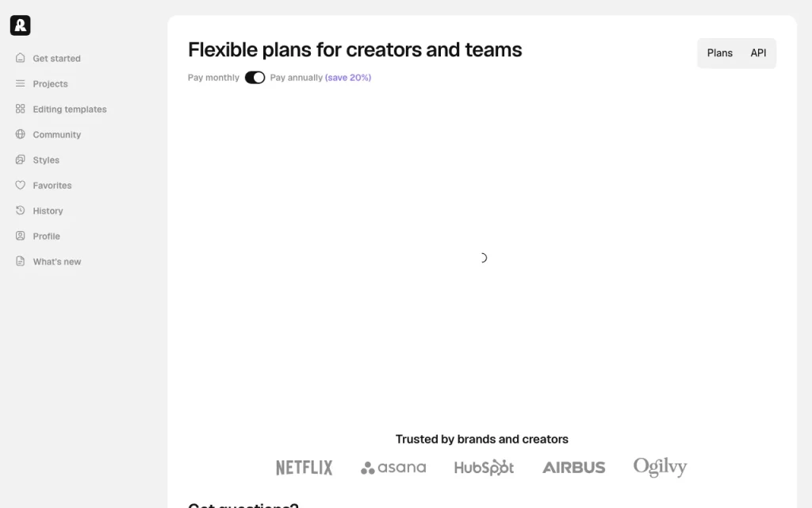This screenshot has width=812, height=508.
Task: Click the HubSpot logo
Action: click(484, 468)
